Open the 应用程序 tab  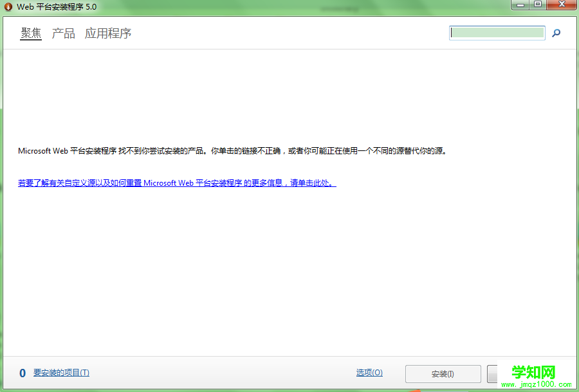click(x=108, y=33)
